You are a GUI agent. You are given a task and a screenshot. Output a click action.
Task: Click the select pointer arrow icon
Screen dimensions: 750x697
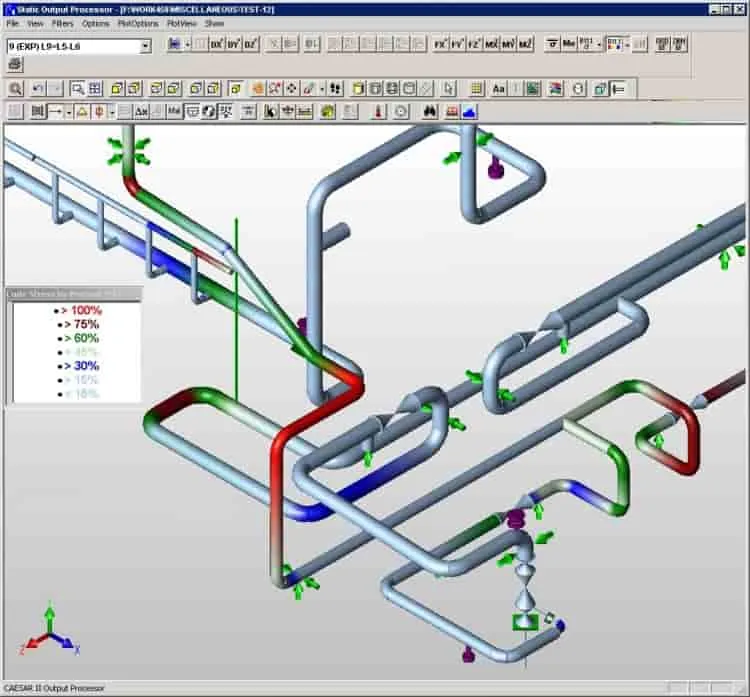[449, 89]
